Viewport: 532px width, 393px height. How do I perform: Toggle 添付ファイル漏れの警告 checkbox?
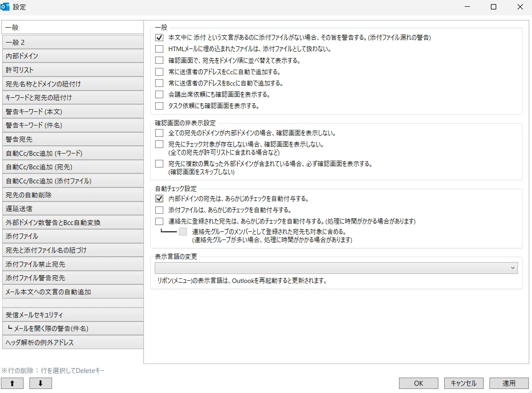click(x=159, y=38)
